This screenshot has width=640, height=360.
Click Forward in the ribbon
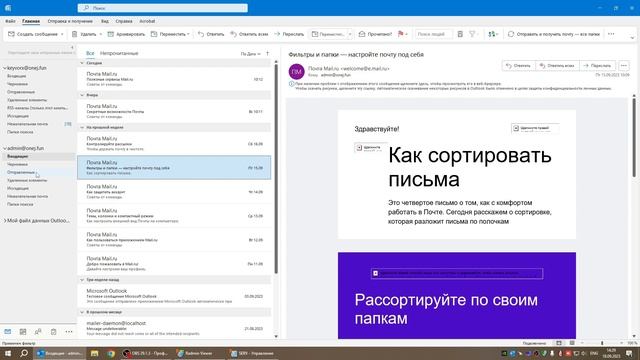pyautogui.click(x=289, y=34)
